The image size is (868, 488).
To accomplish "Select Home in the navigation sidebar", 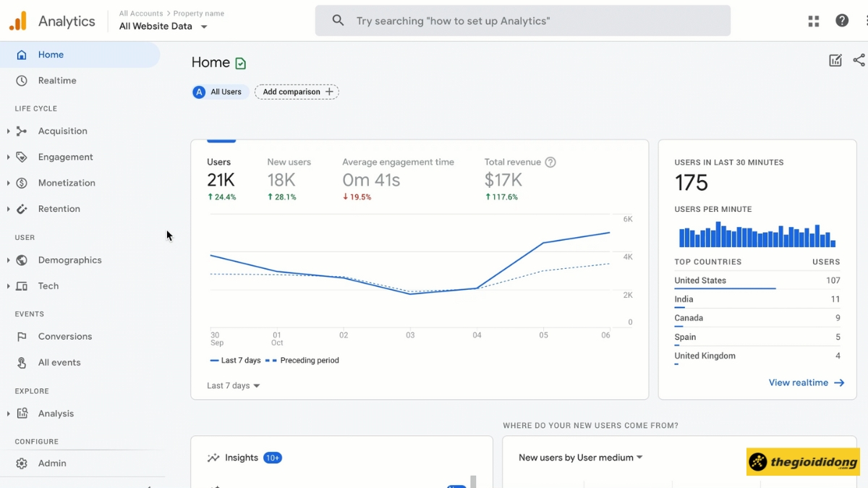I will point(51,54).
